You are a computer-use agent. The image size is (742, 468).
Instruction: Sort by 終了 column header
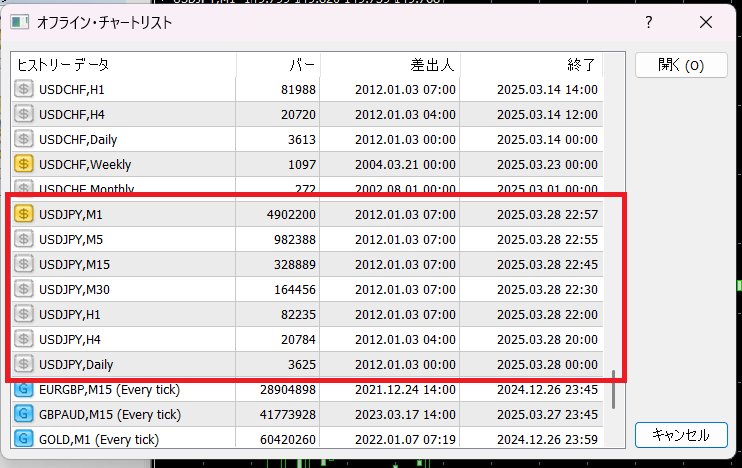[531, 65]
